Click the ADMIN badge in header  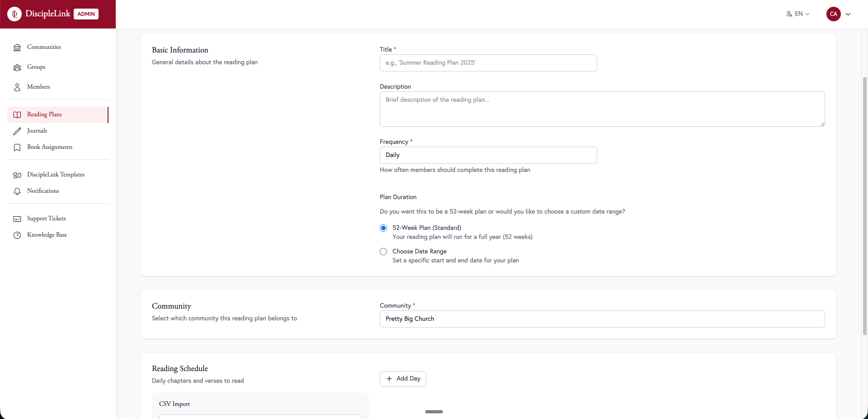point(86,14)
